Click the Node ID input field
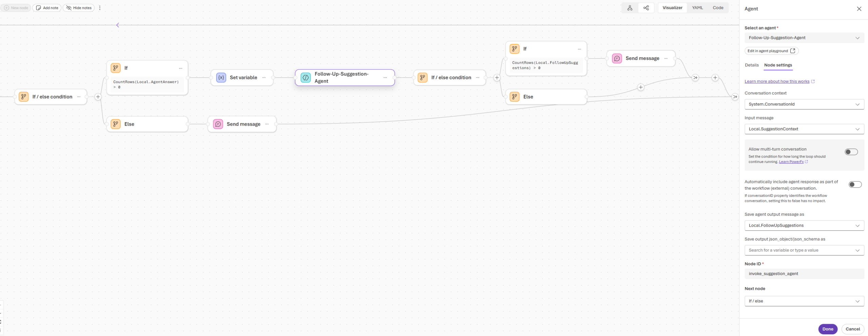Image resolution: width=868 pixels, height=336 pixels. pos(804,274)
